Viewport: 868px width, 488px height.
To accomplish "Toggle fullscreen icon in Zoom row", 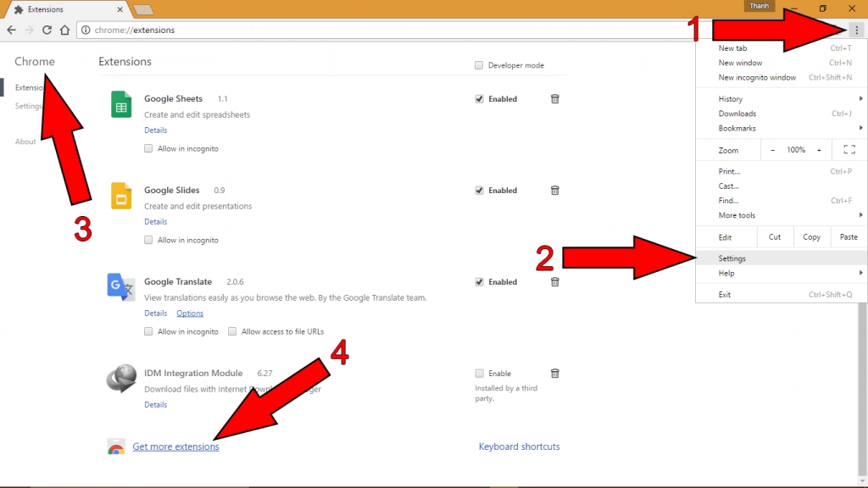I will pyautogui.click(x=849, y=149).
